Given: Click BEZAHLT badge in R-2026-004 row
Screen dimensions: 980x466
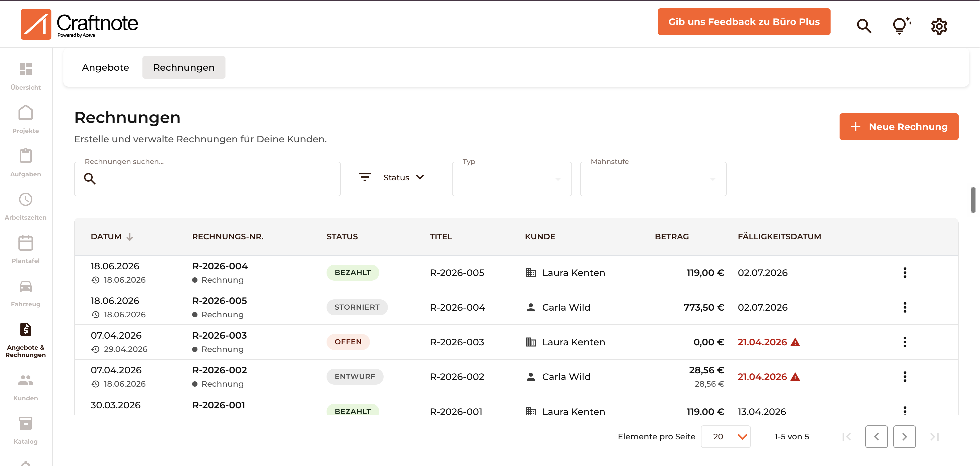Looking at the screenshot, I should (x=352, y=273).
